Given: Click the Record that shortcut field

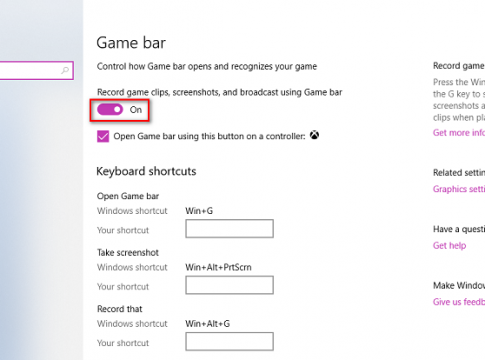Looking at the screenshot, I should pyautogui.click(x=230, y=341).
